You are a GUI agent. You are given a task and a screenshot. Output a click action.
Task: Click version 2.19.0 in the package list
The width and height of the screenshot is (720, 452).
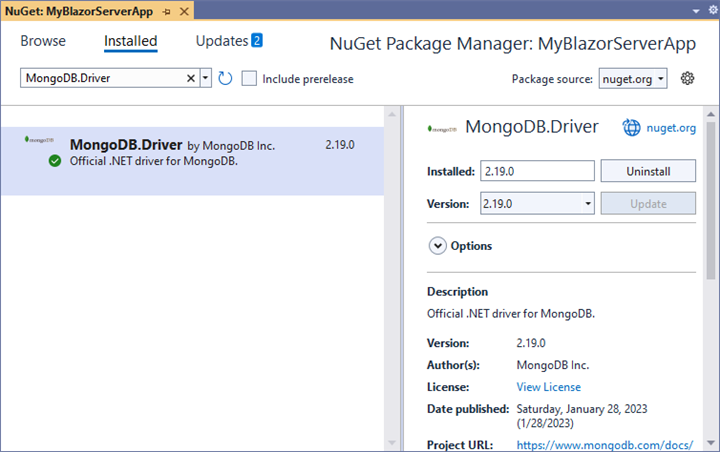pyautogui.click(x=340, y=145)
